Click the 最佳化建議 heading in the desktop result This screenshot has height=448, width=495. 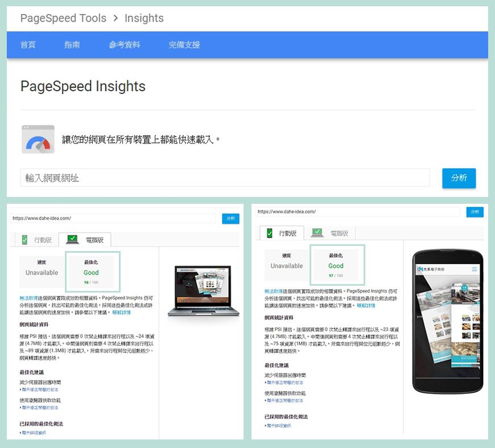[x=31, y=372]
